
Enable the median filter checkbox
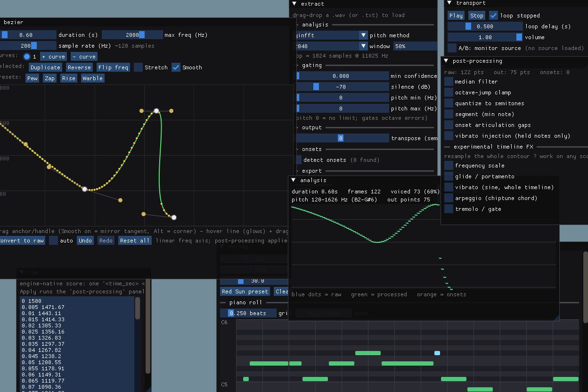[x=449, y=82]
